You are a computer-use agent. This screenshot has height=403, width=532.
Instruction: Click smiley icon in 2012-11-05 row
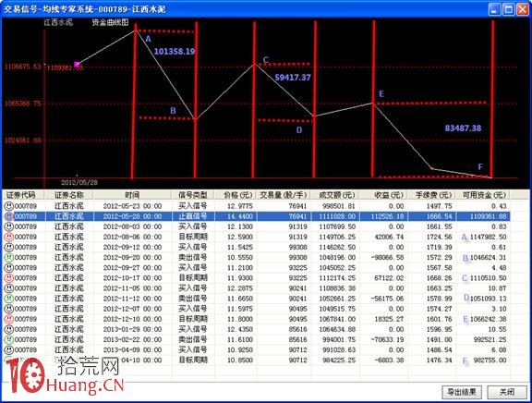[x=9, y=288]
